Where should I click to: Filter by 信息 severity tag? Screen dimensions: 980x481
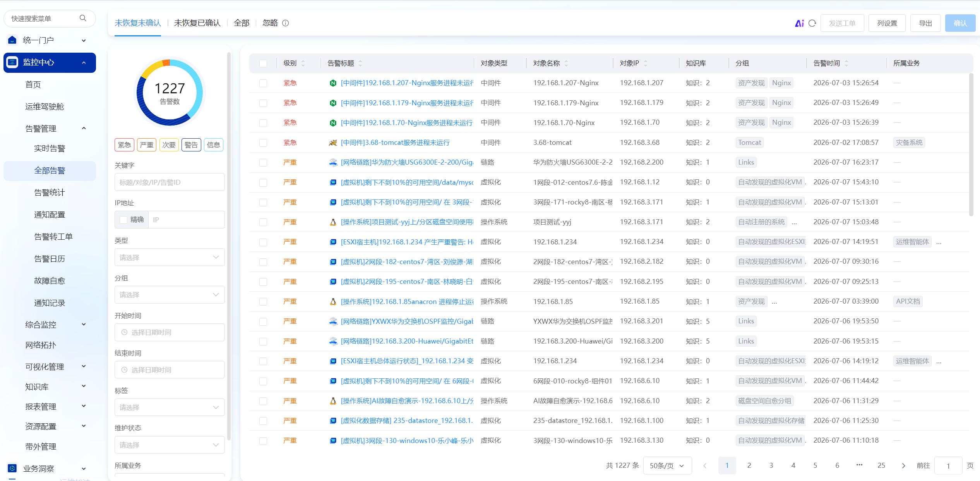pyautogui.click(x=213, y=145)
